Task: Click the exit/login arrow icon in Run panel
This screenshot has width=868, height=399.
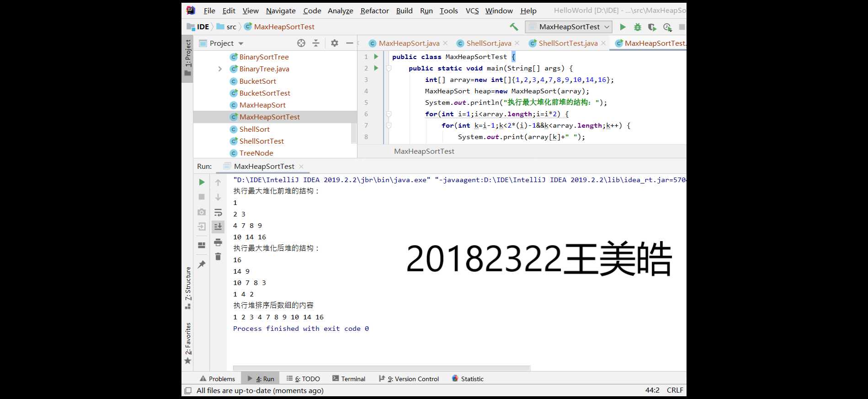Action: coord(202,226)
